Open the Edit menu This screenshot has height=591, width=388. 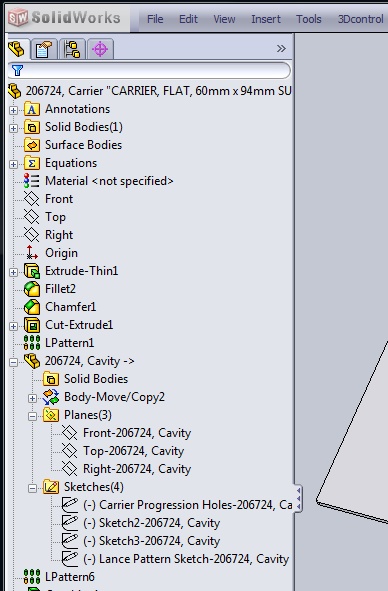188,19
